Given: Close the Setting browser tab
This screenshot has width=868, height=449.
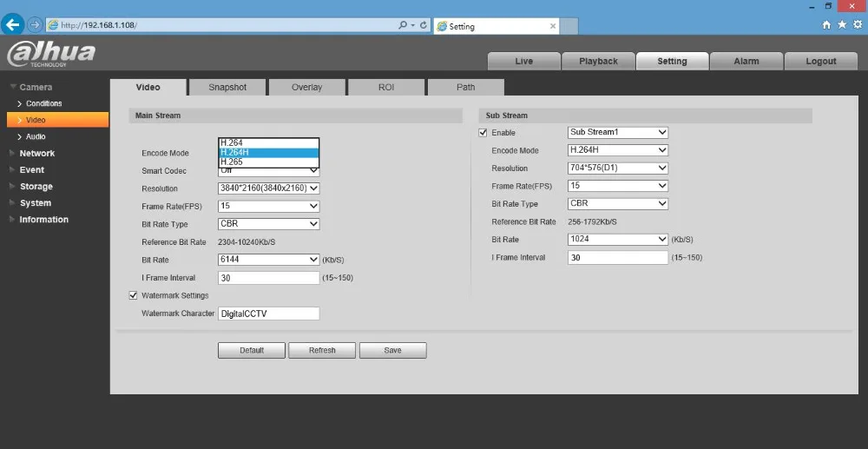Looking at the screenshot, I should (x=552, y=26).
